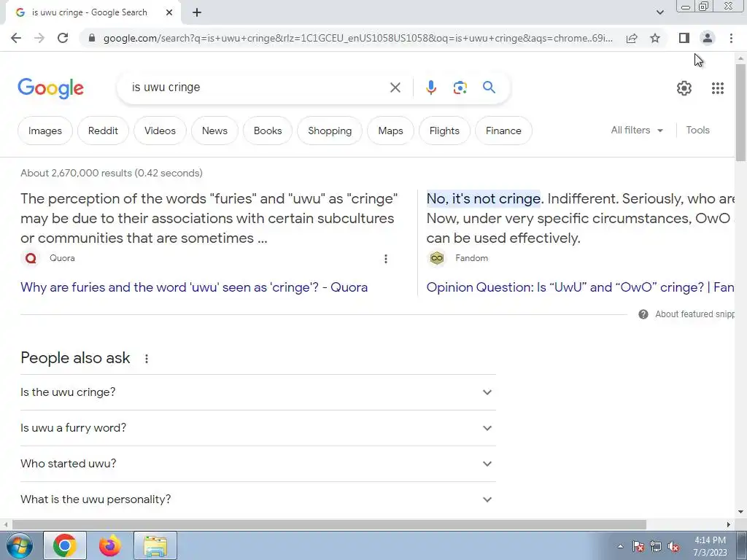Open Chrome side panel

(x=684, y=38)
